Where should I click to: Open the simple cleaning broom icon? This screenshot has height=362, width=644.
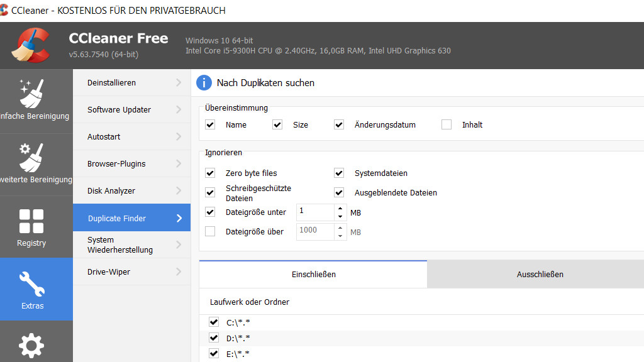[x=31, y=93]
